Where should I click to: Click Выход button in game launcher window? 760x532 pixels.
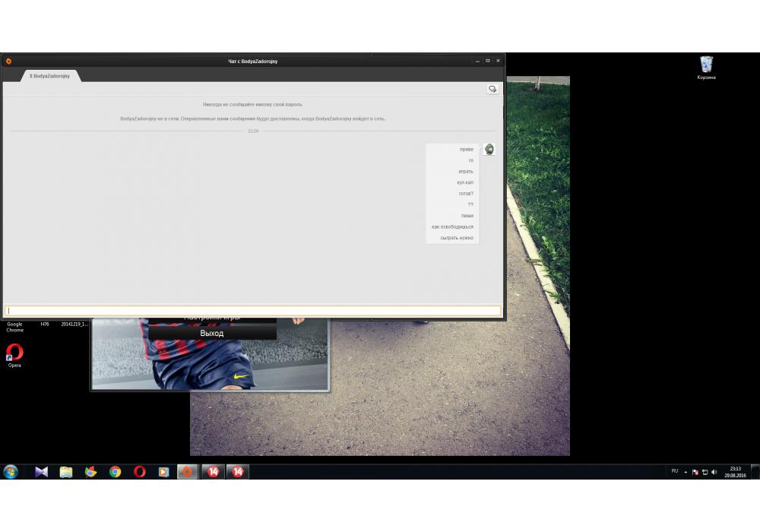point(212,334)
